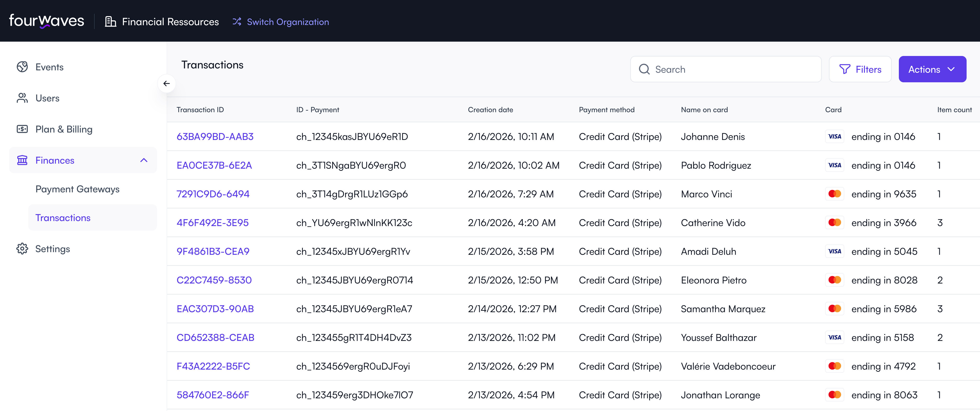Collapse the sidebar with the back arrow
The width and height of the screenshot is (980, 411).
[x=167, y=83]
